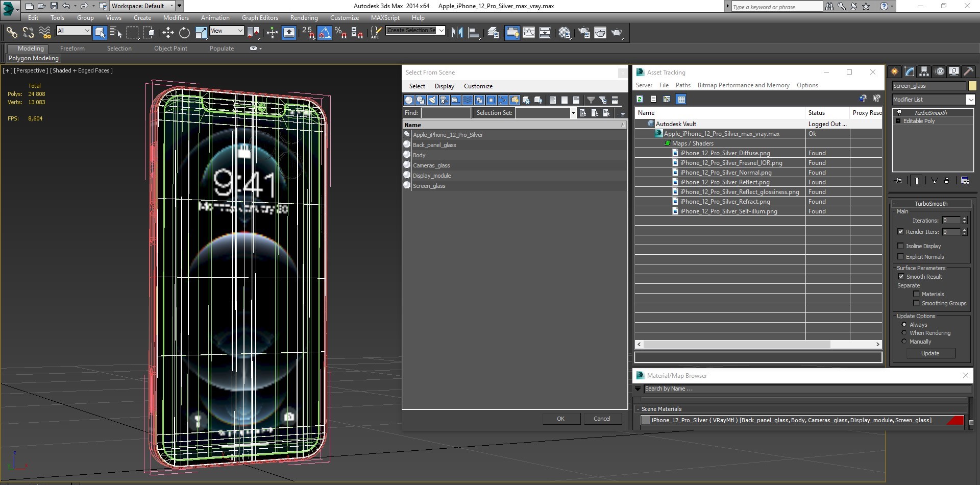Open Bitmap Performance and Memory menu
The width and height of the screenshot is (980, 485).
pos(743,85)
